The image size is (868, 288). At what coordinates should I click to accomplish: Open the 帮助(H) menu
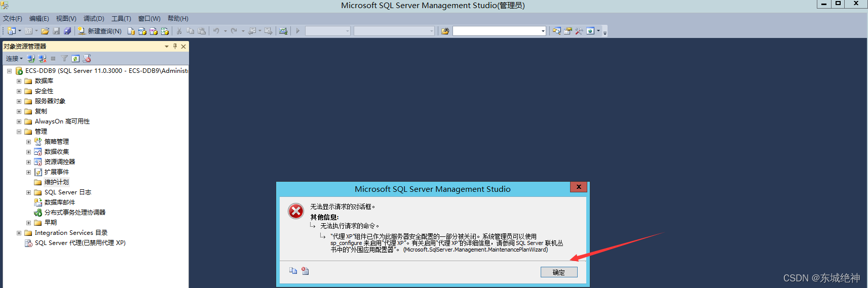pyautogui.click(x=178, y=18)
